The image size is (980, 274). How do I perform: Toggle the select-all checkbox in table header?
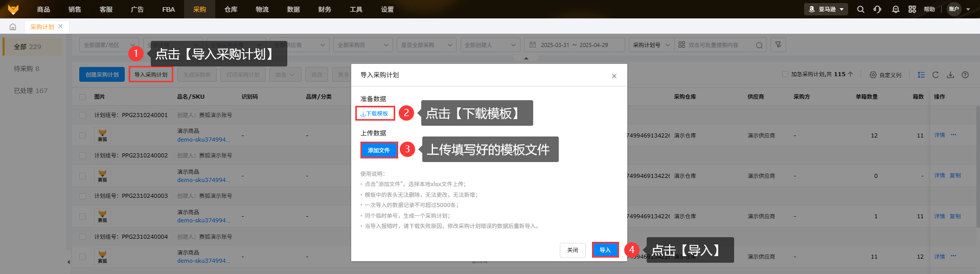tap(82, 97)
